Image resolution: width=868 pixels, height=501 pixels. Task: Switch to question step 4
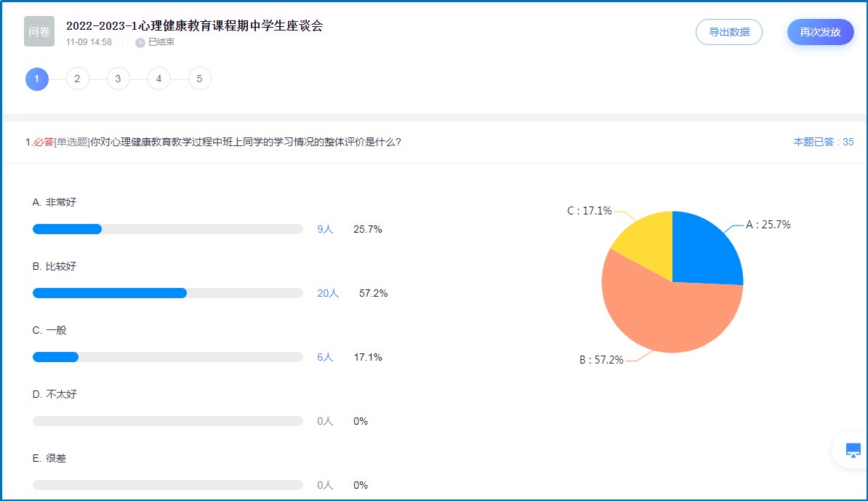point(158,79)
